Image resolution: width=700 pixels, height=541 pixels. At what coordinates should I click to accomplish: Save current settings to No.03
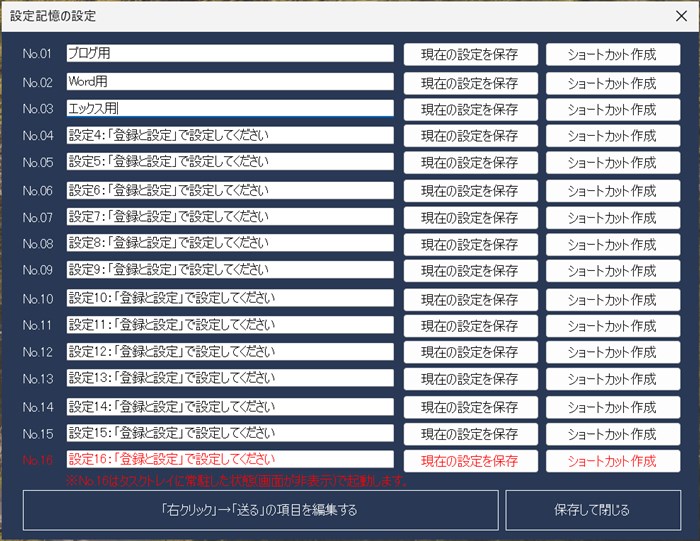(471, 109)
